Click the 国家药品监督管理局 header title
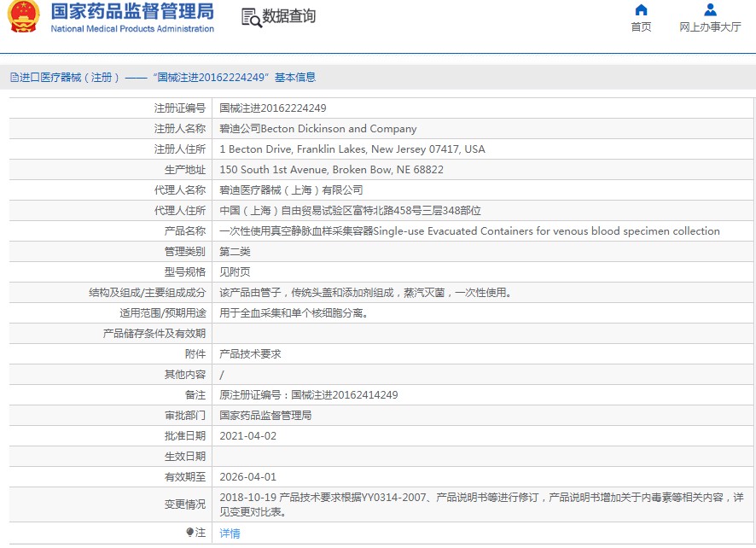Viewport: 756px width, 548px height. coord(132,12)
